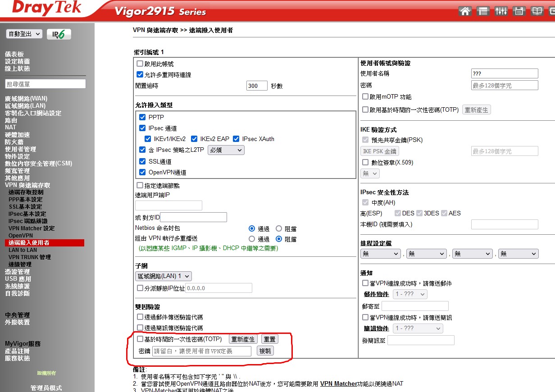Open the sliders settings icon in header

(x=501, y=11)
